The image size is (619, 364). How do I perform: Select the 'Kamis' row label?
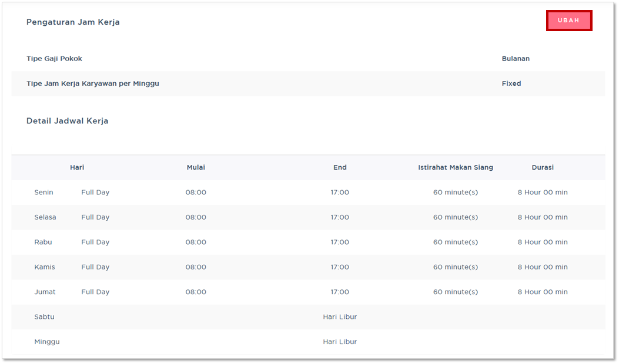[x=45, y=267]
